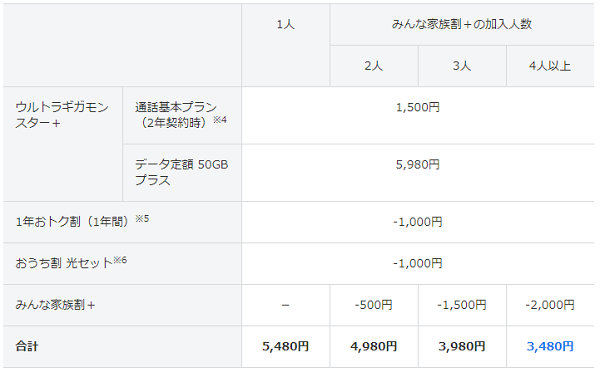The image size is (600, 372).
Task: Click the blue 3,480円 total price
Action: pyautogui.click(x=550, y=346)
